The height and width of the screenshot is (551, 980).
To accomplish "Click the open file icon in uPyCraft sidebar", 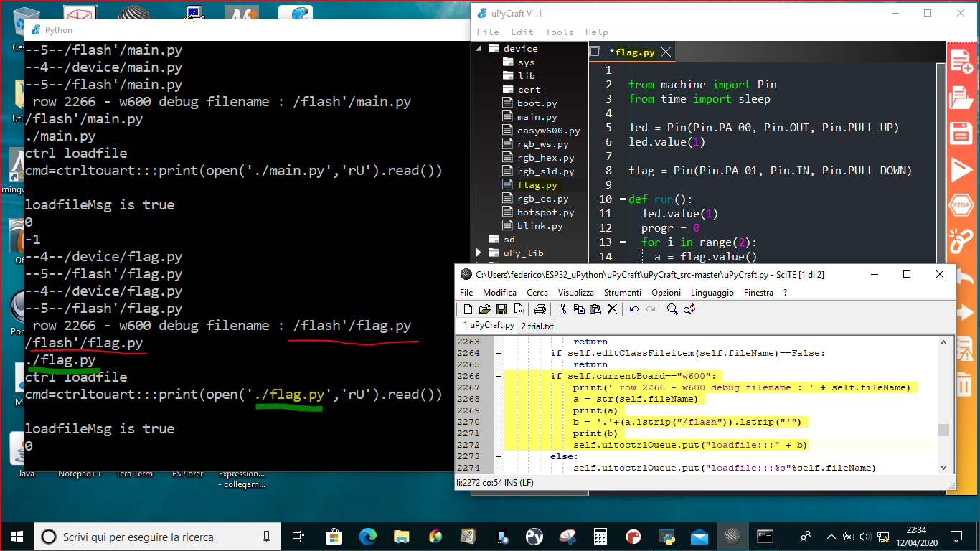I will pyautogui.click(x=961, y=97).
